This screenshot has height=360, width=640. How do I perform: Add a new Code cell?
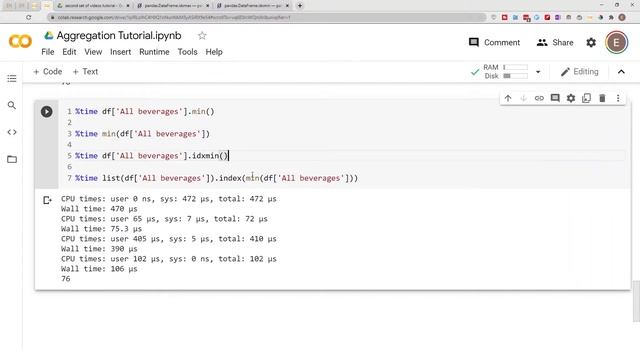point(48,71)
